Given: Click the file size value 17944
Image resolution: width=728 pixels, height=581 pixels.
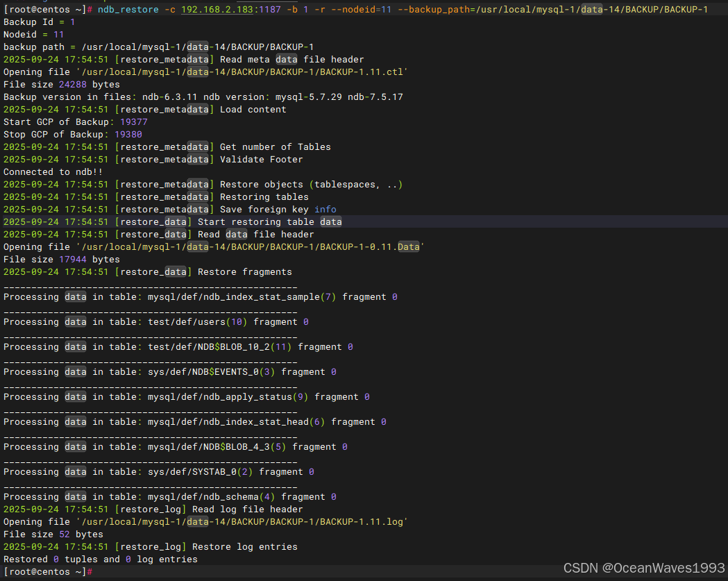Looking at the screenshot, I should click(x=72, y=260).
